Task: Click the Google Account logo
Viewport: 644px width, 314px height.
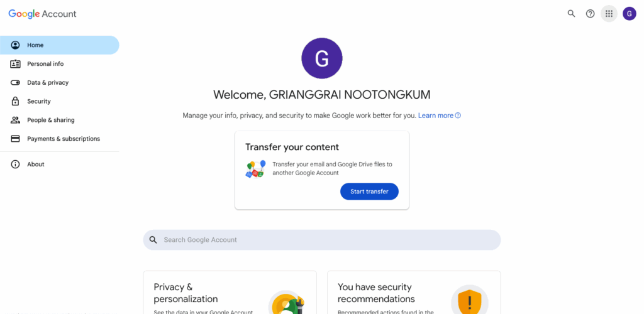Action: point(42,14)
